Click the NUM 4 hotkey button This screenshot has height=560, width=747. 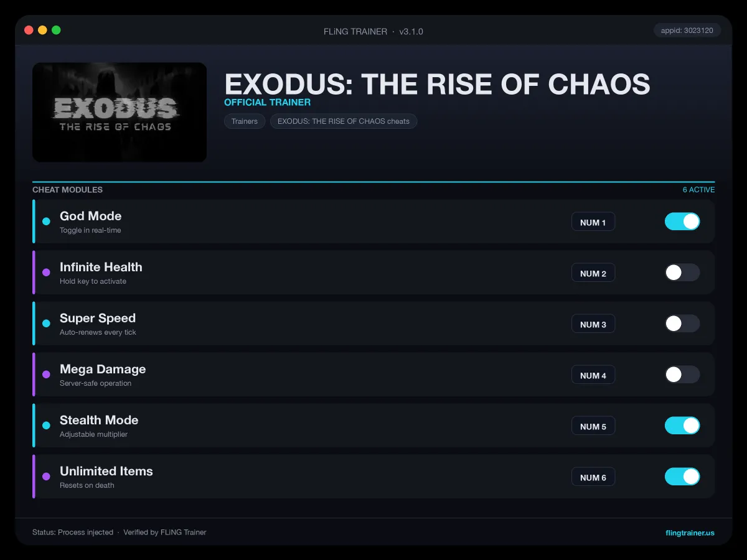pos(593,375)
